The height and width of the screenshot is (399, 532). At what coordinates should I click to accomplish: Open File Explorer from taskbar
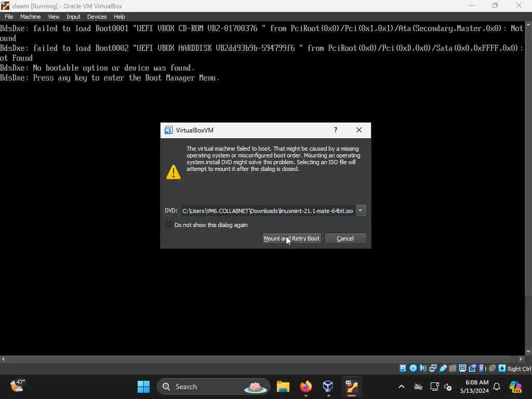coord(283,387)
